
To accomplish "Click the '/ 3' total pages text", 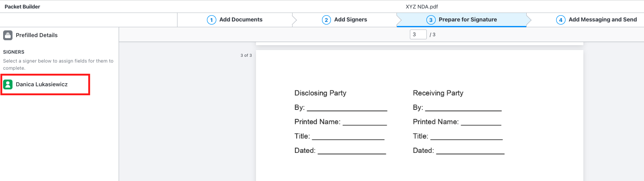I will [433, 34].
